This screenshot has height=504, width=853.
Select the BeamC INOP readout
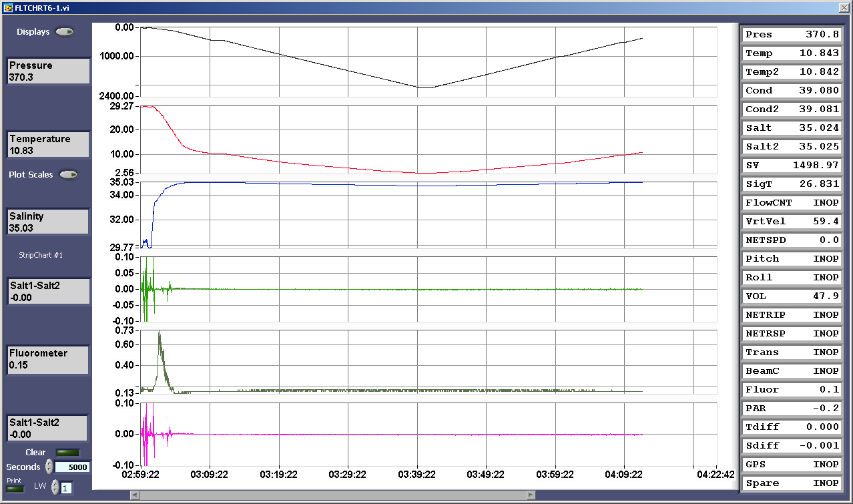[x=792, y=371]
